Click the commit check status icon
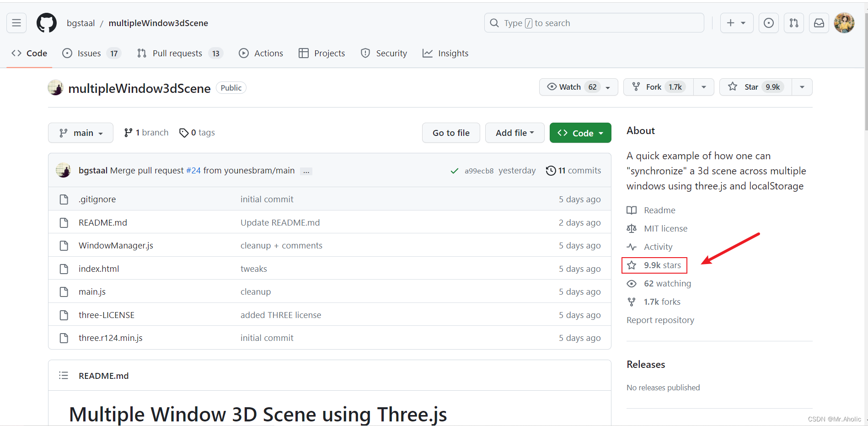 455,171
